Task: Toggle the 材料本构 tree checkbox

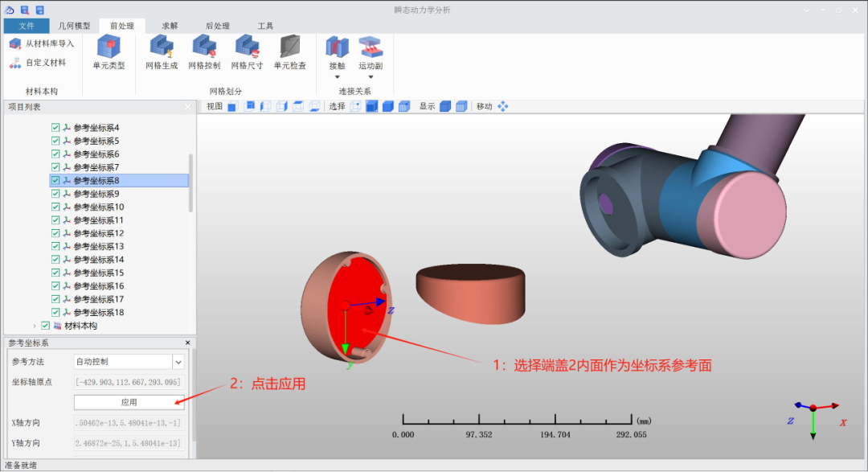Action: point(45,326)
